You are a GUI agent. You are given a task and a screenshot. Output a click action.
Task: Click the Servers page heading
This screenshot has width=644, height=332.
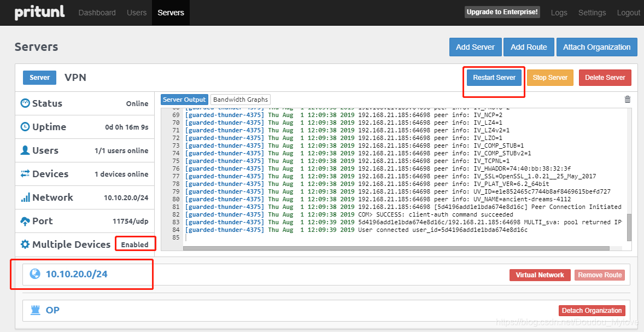(36, 47)
